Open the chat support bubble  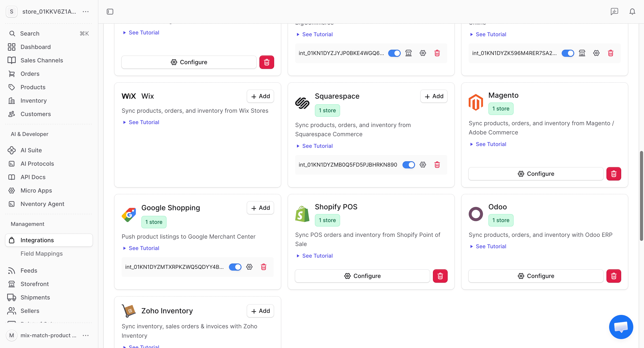(x=621, y=327)
